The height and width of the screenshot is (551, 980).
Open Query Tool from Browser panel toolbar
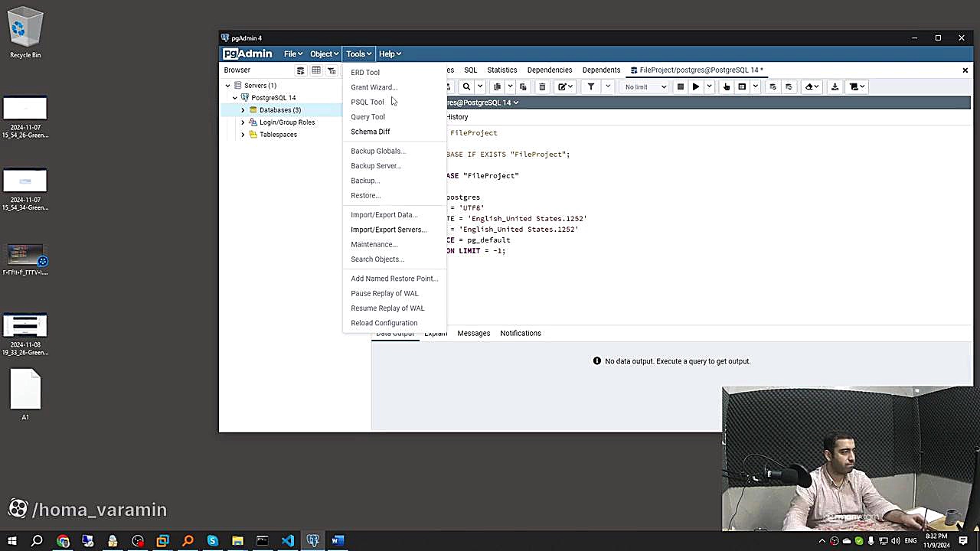click(301, 70)
